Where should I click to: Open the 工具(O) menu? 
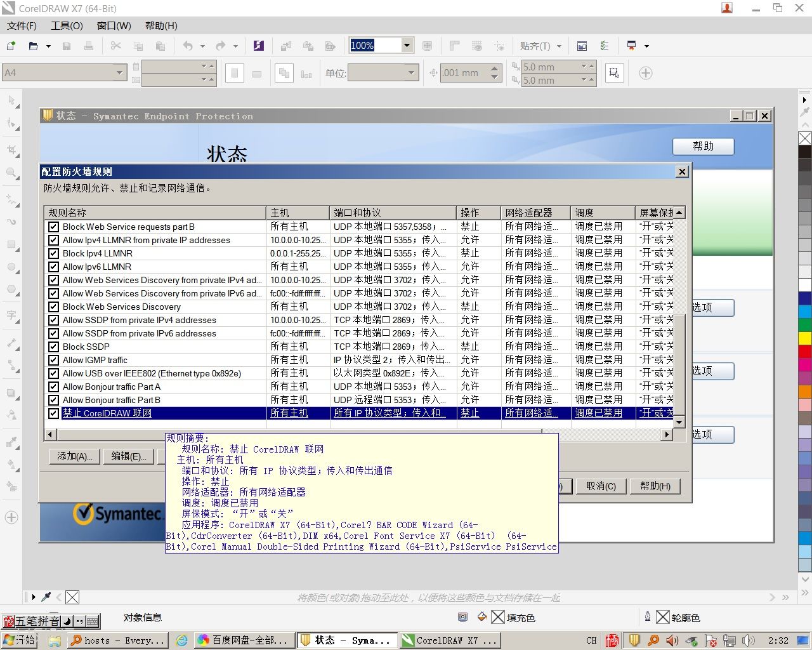click(67, 26)
